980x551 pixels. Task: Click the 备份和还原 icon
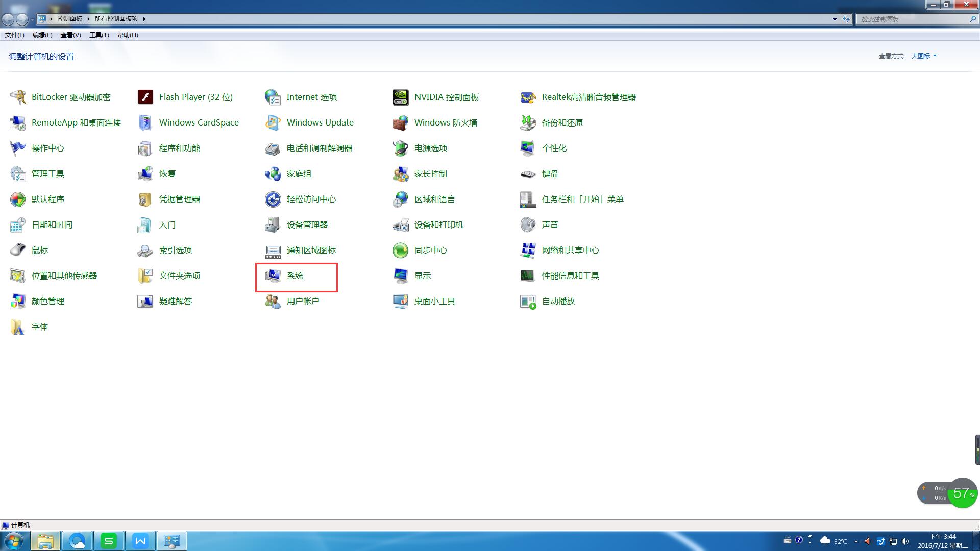pyautogui.click(x=528, y=122)
